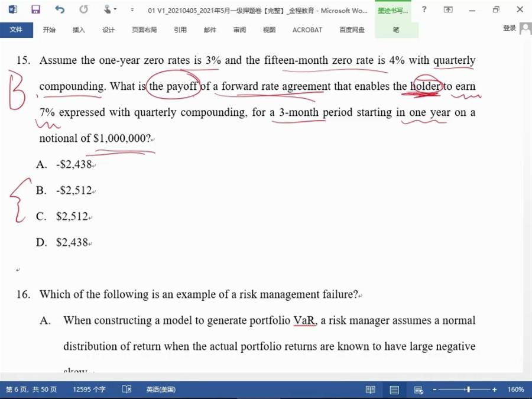This screenshot has width=532, height=399.
Task: Click the underlined word 'VaR'
Action: [x=304, y=320]
